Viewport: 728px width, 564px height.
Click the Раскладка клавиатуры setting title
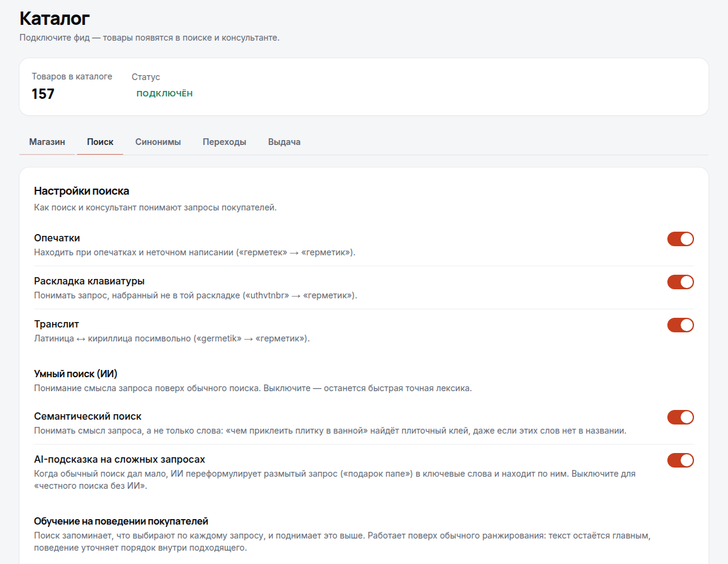tap(89, 281)
